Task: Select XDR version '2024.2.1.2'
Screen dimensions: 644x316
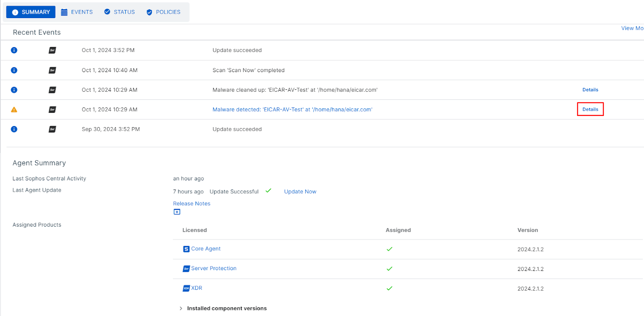Action: click(530, 289)
